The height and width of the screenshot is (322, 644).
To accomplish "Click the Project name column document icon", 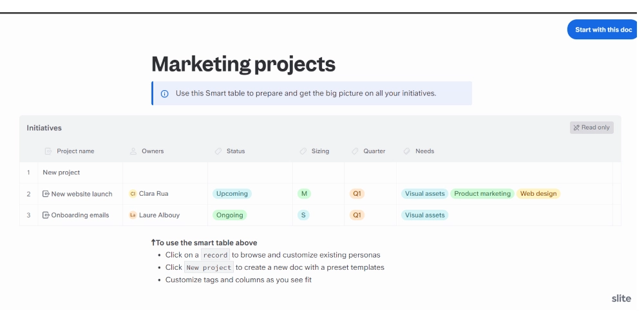I will 48,151.
